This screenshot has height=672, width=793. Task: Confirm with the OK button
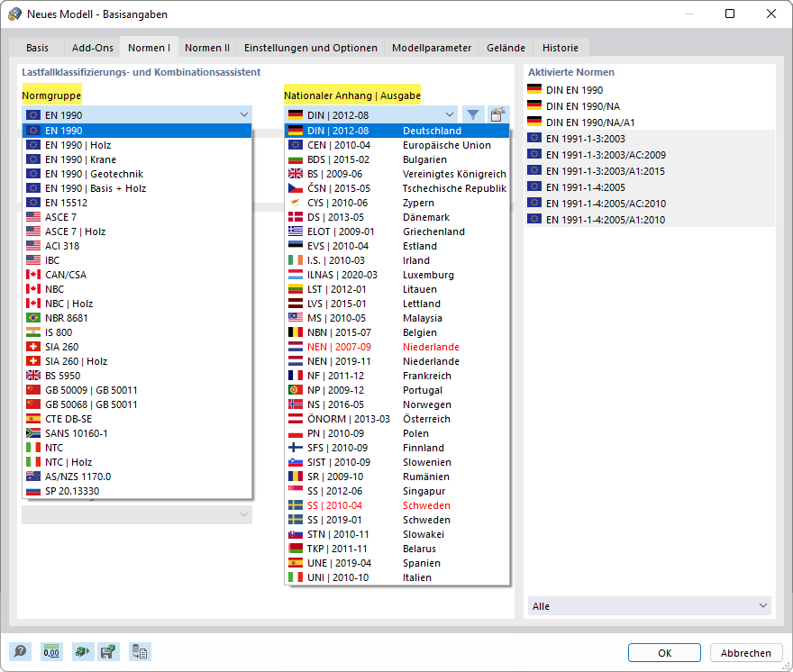664,653
